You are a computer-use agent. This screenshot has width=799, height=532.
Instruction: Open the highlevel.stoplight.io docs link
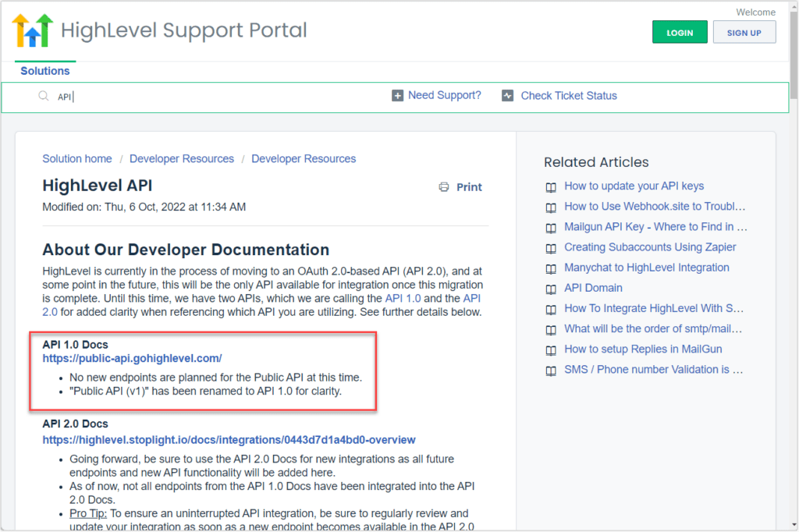(229, 440)
